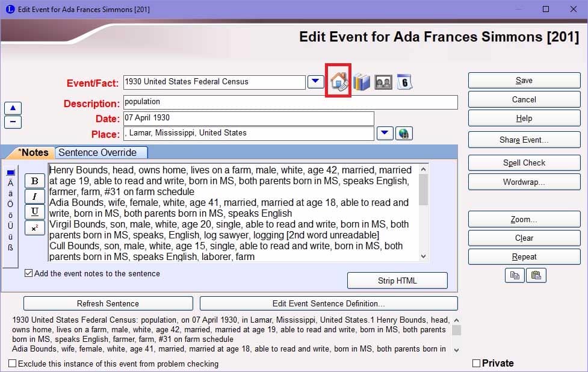Maximize the Edit Event window
This screenshot has width=588, height=372.
546,9
